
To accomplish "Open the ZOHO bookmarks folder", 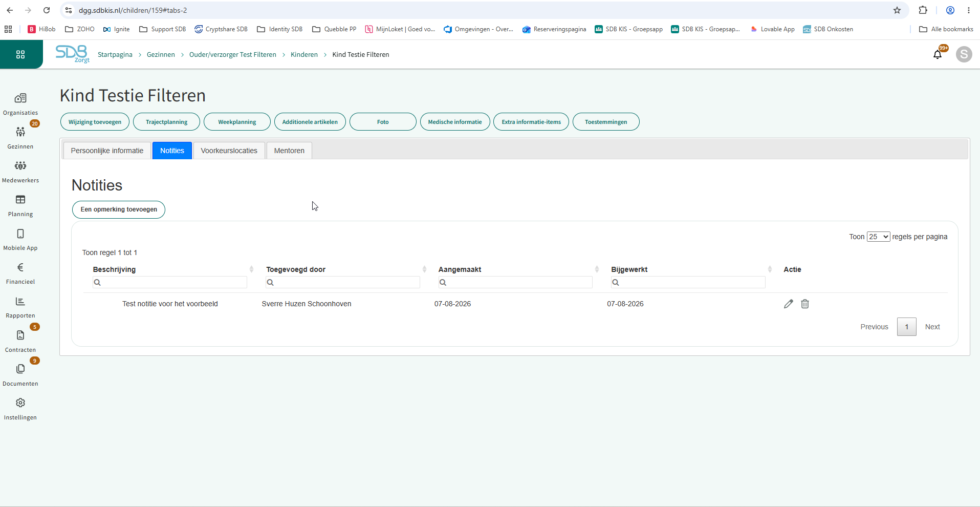I will (x=80, y=29).
